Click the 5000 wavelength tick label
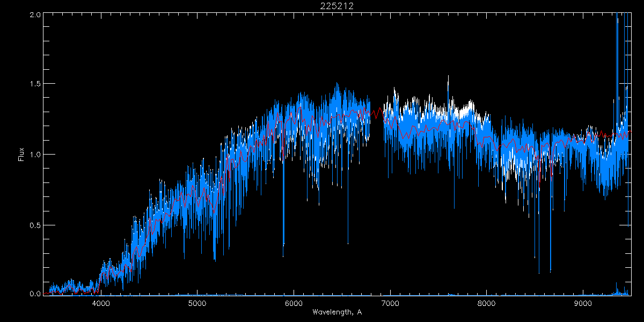 pos(197,303)
